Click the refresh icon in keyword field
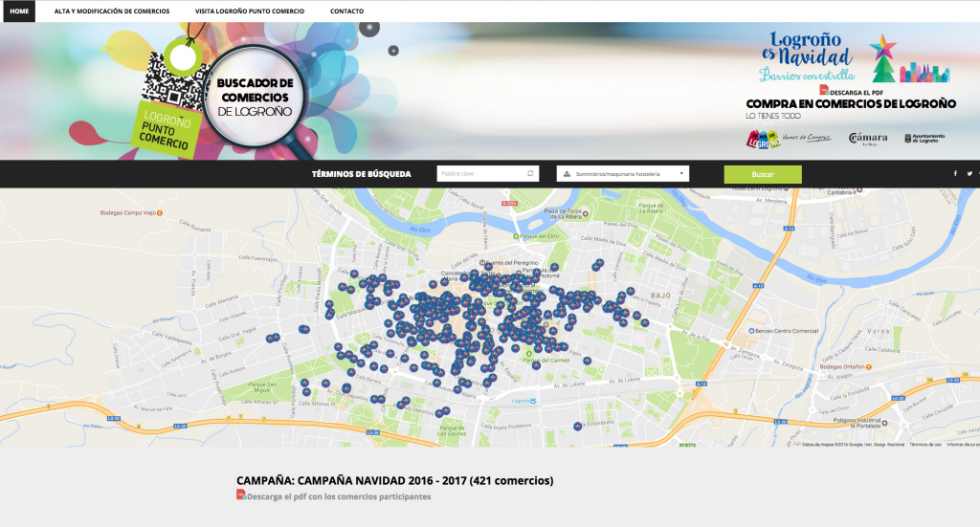 (531, 174)
